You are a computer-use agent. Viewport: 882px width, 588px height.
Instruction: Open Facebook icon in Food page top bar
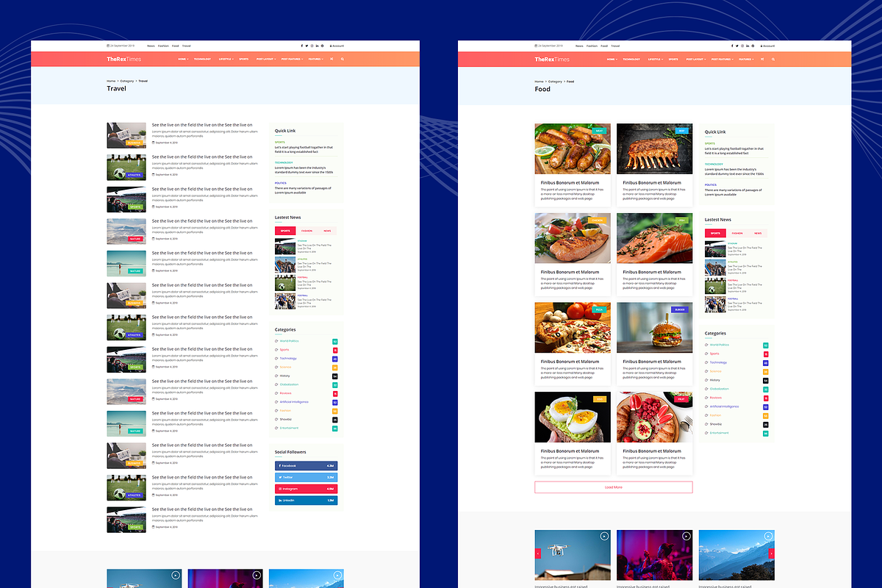point(732,46)
